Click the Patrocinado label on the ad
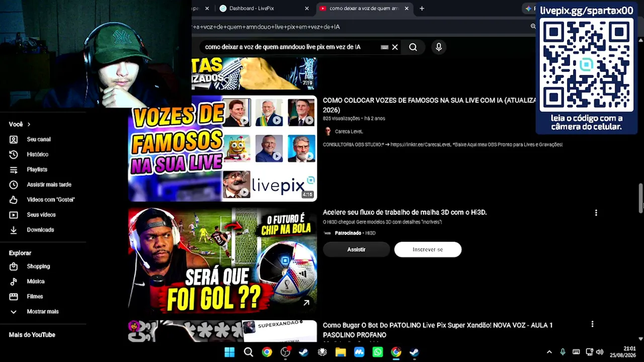 point(348,233)
